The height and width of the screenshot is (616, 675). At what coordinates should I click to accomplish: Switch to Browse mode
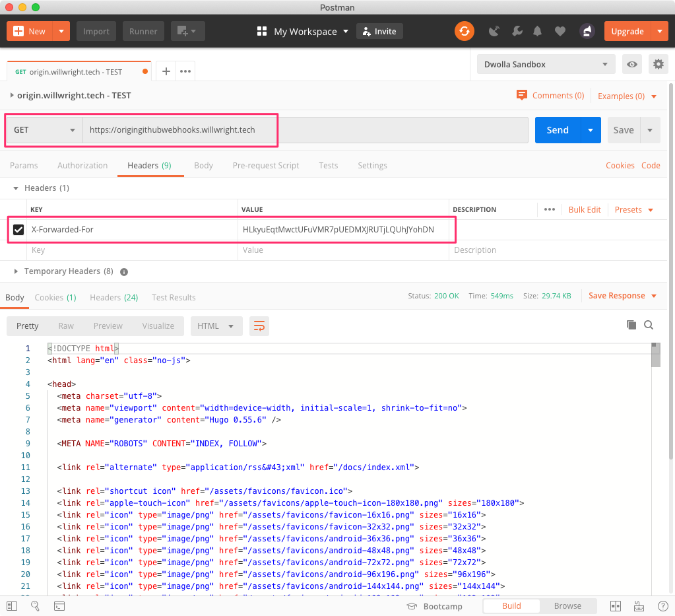point(567,605)
